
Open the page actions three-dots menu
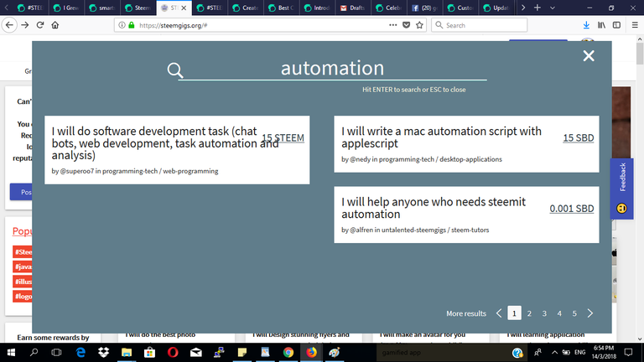point(393,25)
